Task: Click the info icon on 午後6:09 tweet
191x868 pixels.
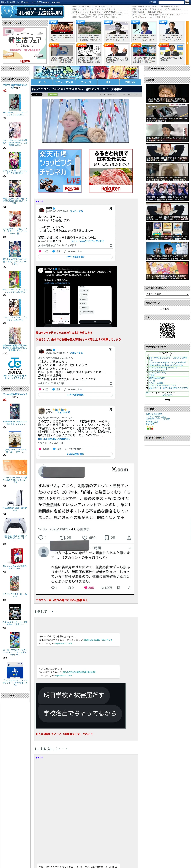Action: click(x=111, y=245)
